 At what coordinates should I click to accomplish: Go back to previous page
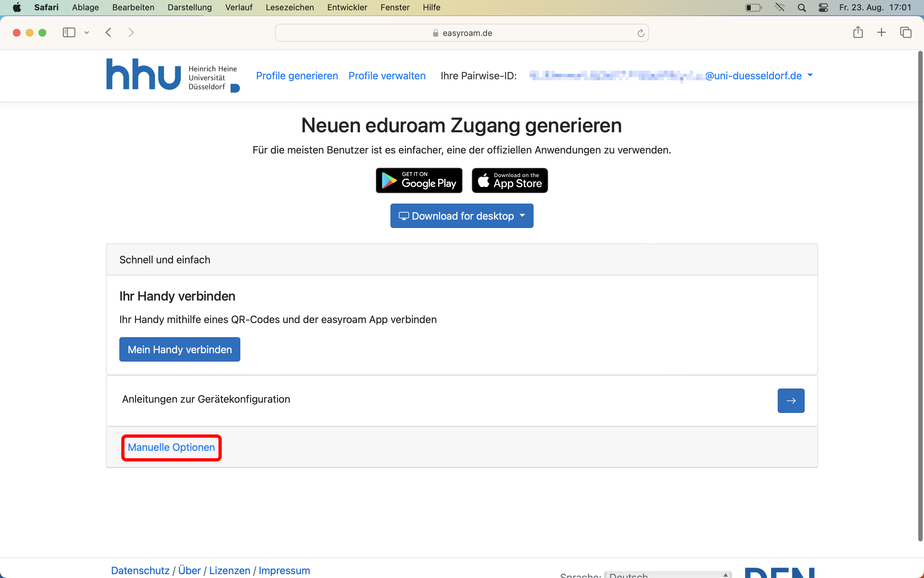click(108, 32)
